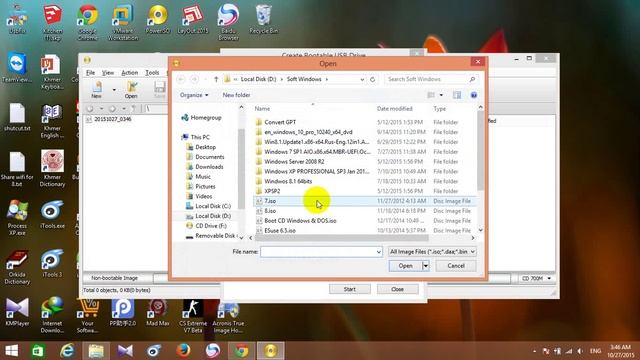This screenshot has width=640, height=360.
Task: Sort files by Type column header
Action: click(x=440, y=109)
